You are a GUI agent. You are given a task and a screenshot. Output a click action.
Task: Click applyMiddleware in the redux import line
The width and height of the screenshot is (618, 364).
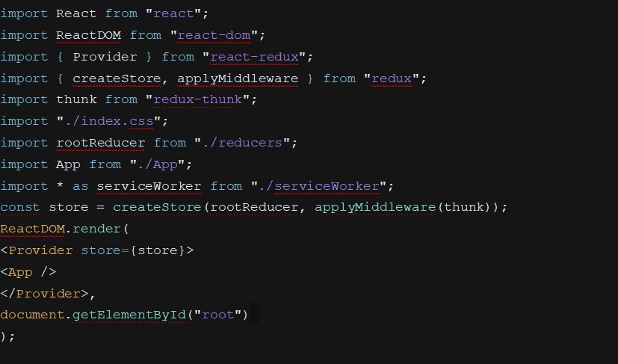238,78
